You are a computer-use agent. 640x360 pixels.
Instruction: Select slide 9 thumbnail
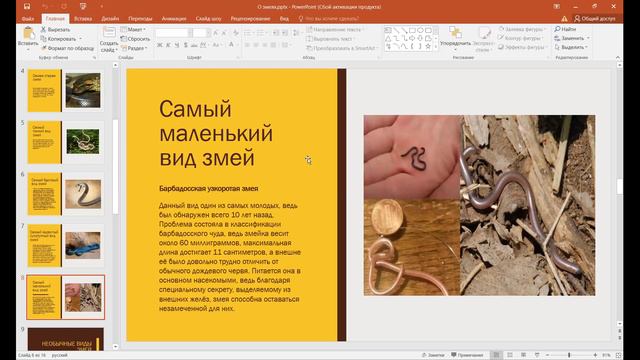pyautogui.click(x=65, y=339)
